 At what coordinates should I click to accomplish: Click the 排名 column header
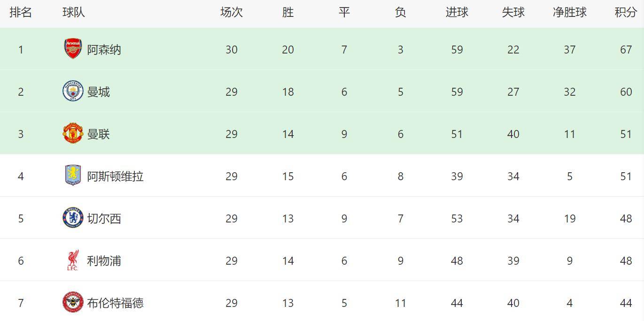coord(21,13)
